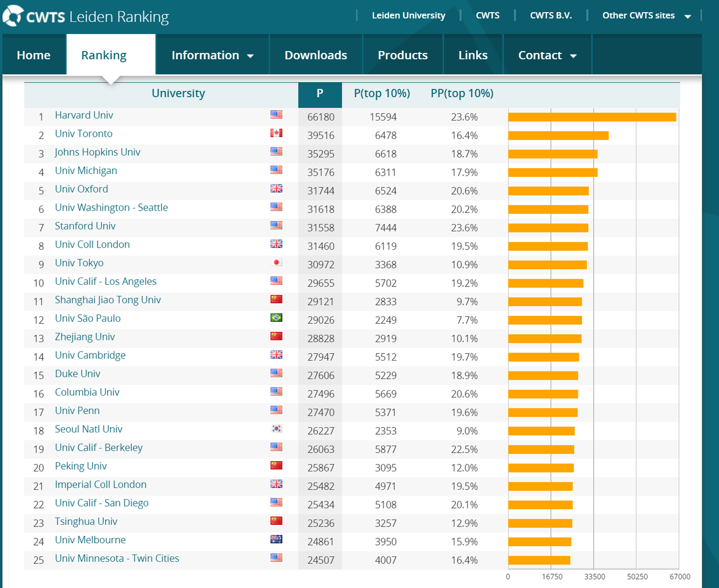
Task: Select Tsinghua Univ's PP value 12.9%
Action: (465, 523)
